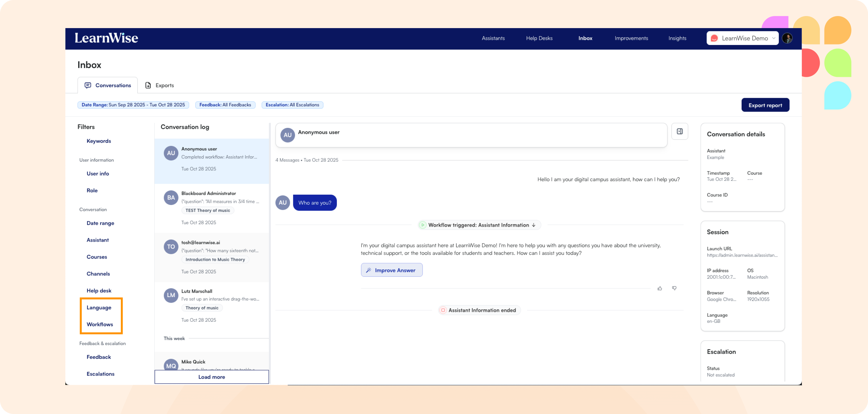Open the LearnWise Demo organization dropdown

coord(742,38)
